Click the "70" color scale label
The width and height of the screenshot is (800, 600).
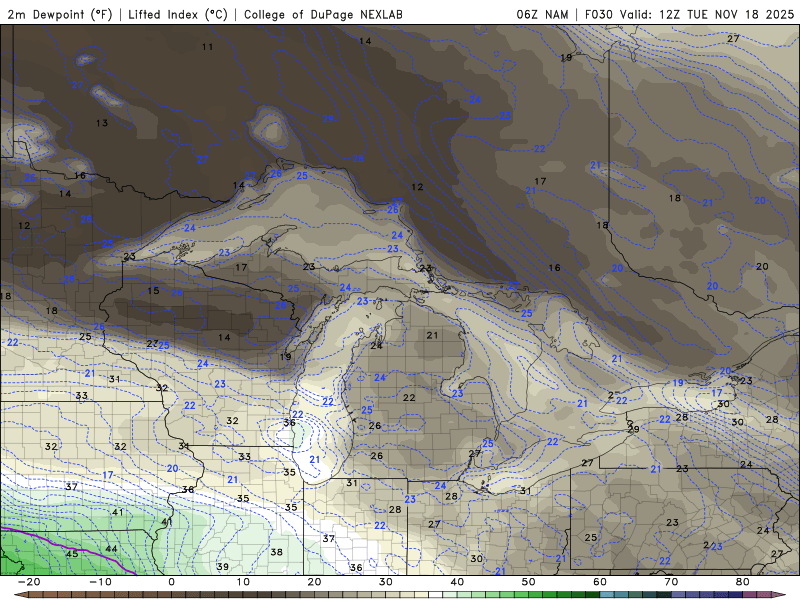pyautogui.click(x=671, y=582)
